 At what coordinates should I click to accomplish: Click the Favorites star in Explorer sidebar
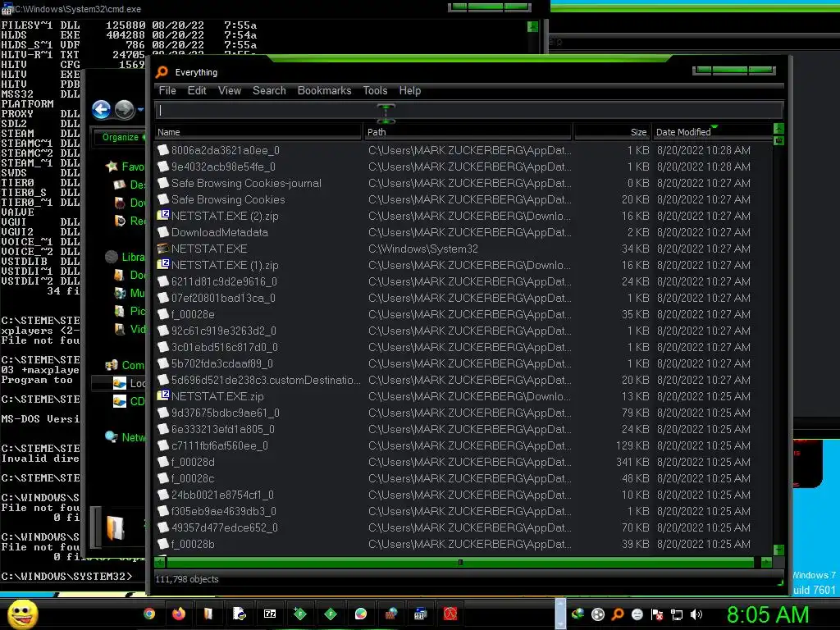[112, 167]
